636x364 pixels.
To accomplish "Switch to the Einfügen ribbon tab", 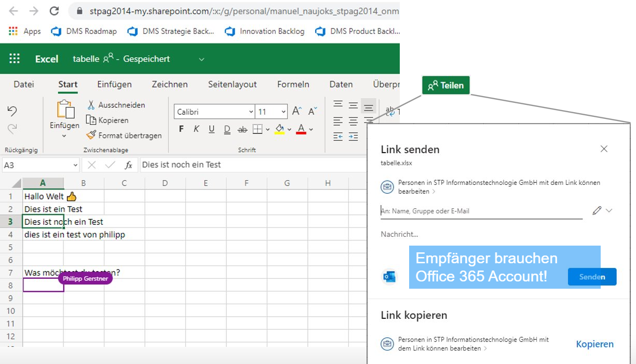I will pos(115,84).
